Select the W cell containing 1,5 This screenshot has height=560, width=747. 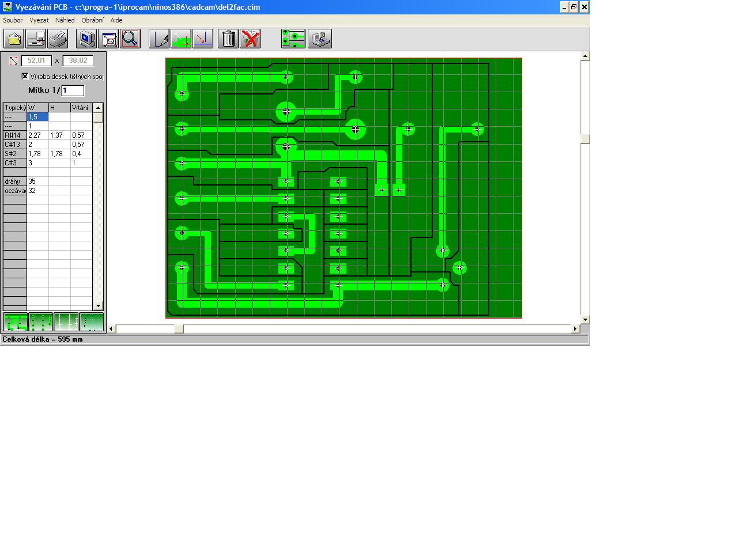click(37, 117)
